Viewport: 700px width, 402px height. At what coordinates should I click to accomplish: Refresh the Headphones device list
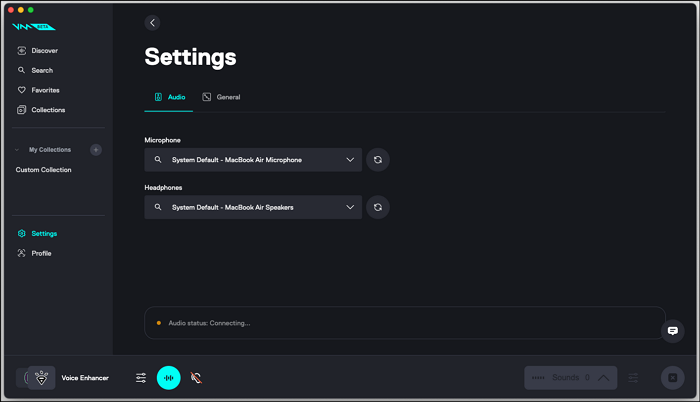pos(377,207)
